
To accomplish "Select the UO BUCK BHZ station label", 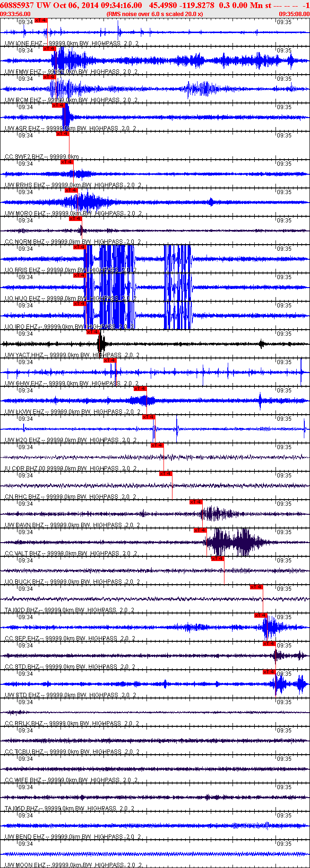I will click(x=24, y=582).
